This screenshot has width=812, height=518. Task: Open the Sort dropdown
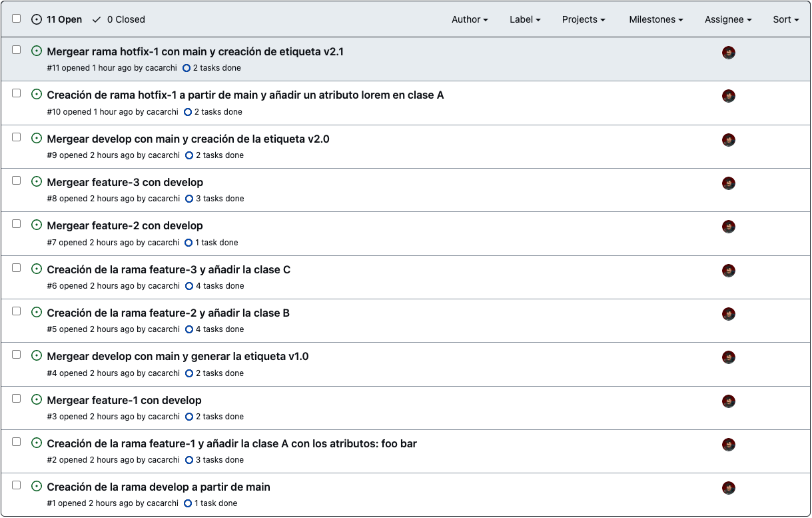pos(786,19)
